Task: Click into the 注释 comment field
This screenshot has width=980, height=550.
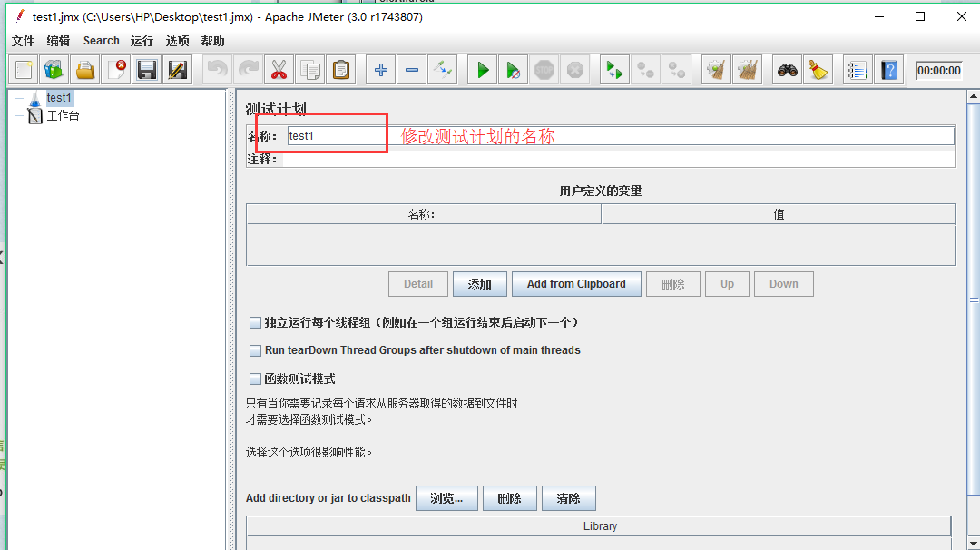Action: click(x=619, y=159)
